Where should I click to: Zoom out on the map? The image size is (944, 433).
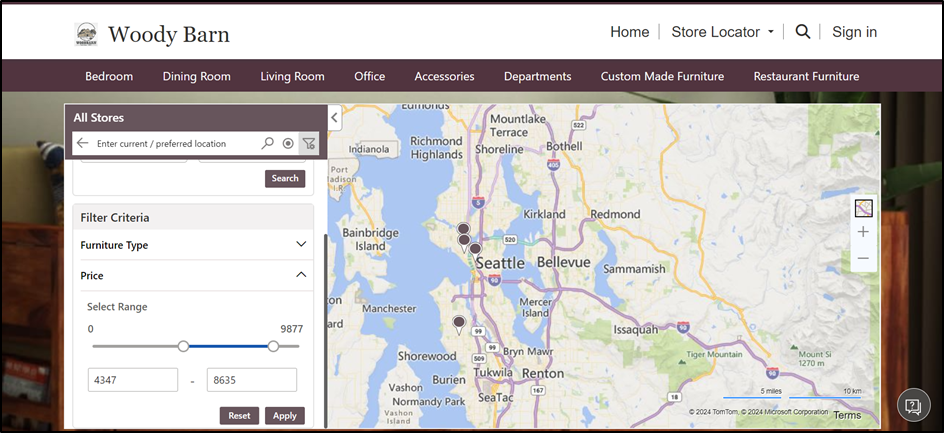pyautogui.click(x=863, y=258)
